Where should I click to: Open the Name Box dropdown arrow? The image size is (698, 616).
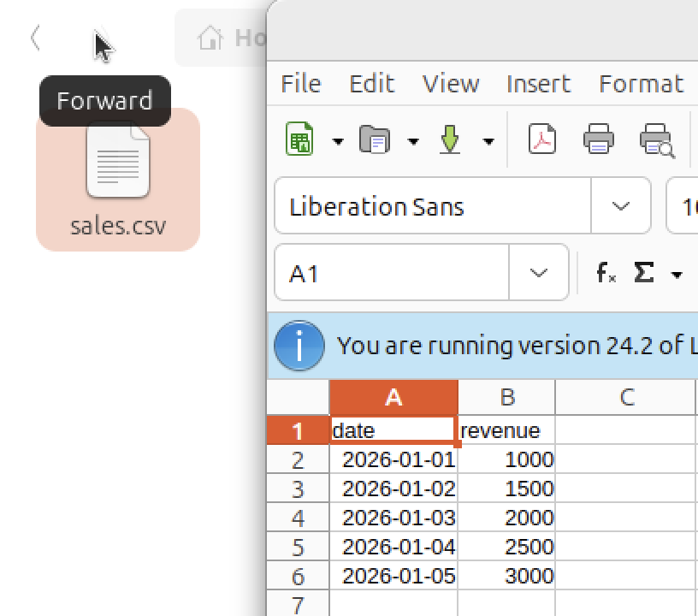pyautogui.click(x=538, y=273)
